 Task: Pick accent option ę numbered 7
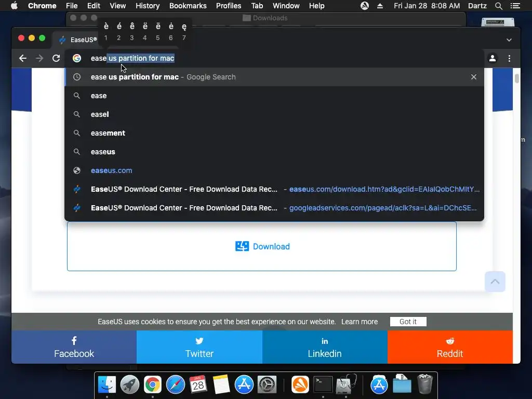click(184, 31)
